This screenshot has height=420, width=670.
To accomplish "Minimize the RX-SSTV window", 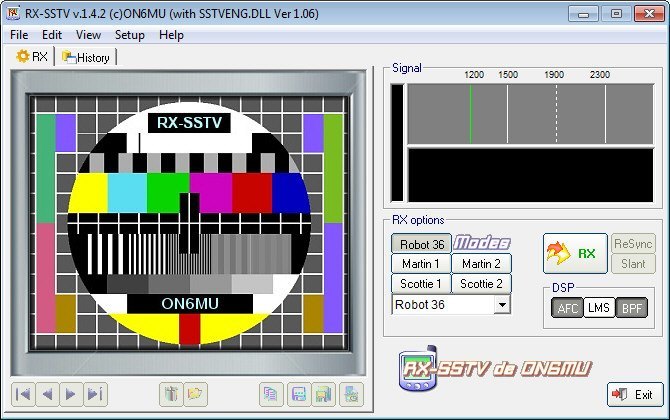I will (583, 14).
